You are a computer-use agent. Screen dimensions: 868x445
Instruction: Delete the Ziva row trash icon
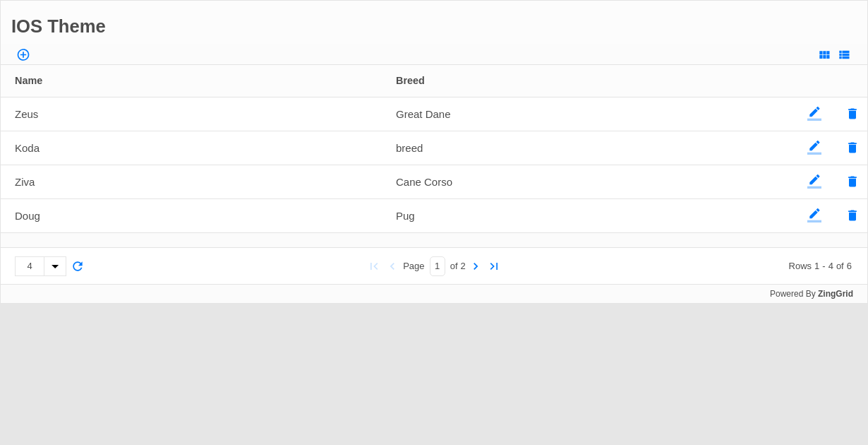pos(852,182)
